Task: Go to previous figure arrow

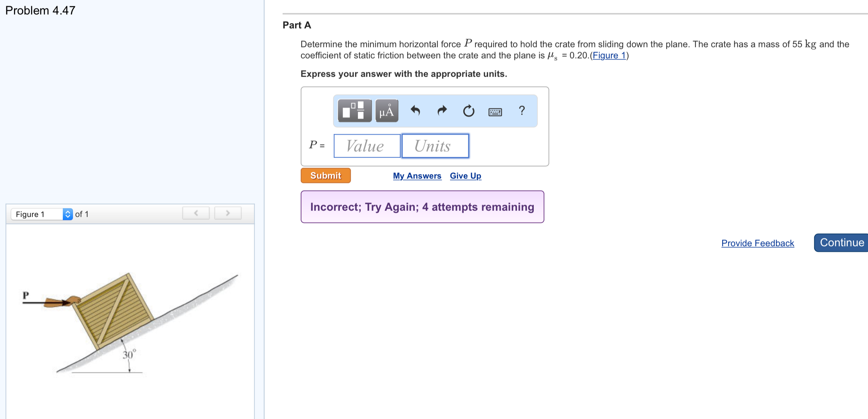Action: [x=196, y=213]
